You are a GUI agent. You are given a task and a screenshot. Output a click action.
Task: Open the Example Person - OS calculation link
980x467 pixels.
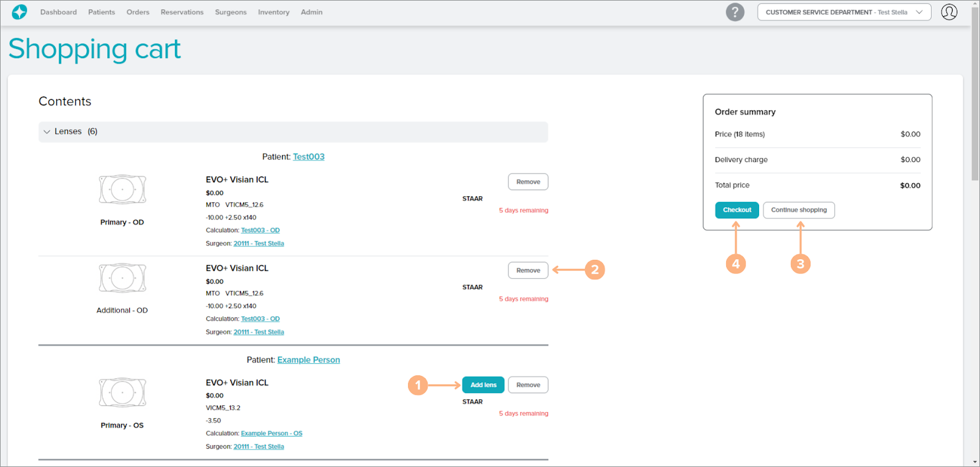point(271,433)
